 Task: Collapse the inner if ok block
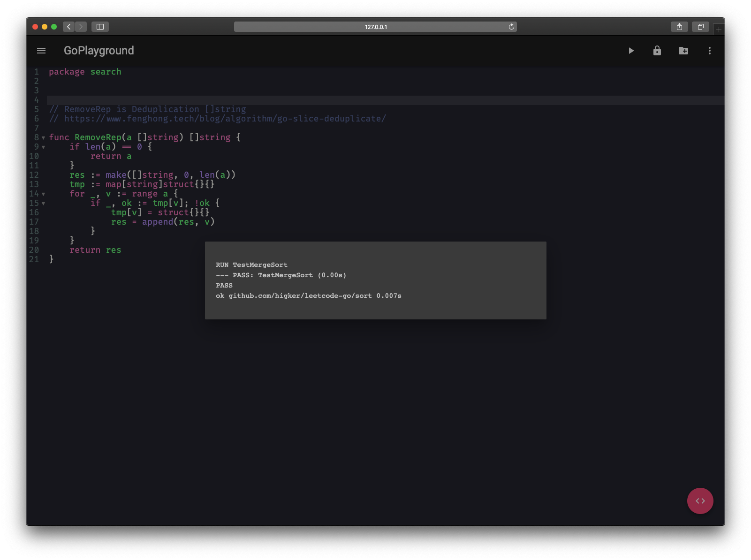43,204
